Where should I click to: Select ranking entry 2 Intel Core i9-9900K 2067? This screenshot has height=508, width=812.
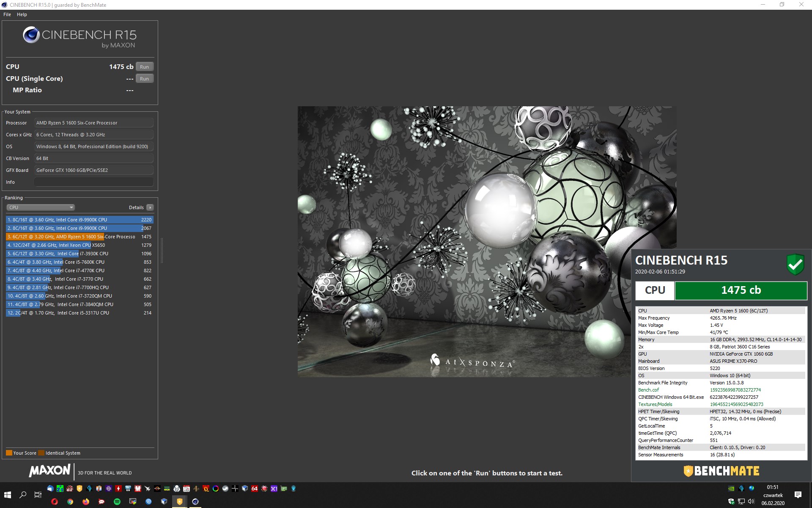click(x=80, y=228)
